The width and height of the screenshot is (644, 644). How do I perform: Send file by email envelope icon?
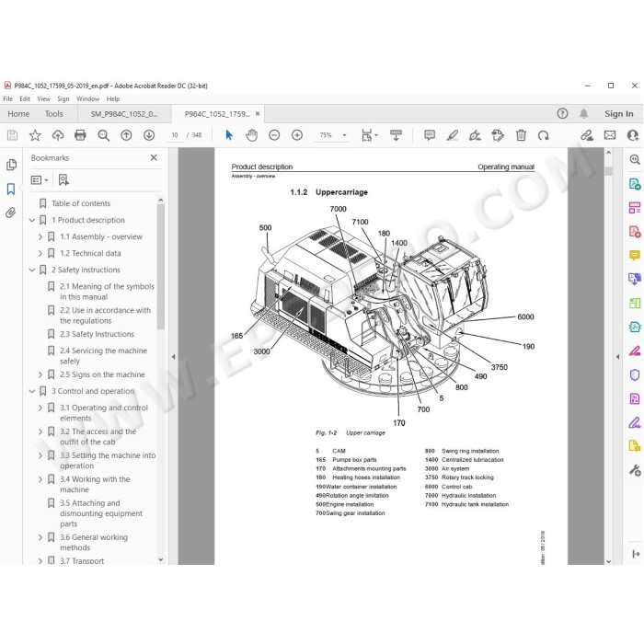[x=610, y=135]
